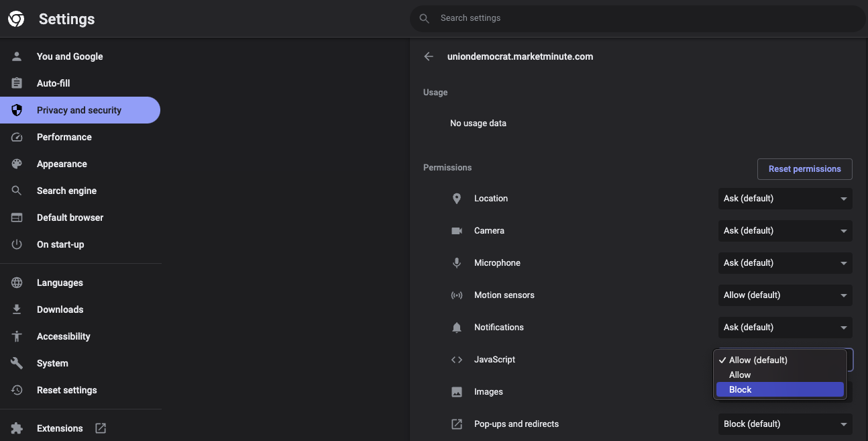Viewport: 868px width, 441px height.
Task: Expand the Camera permission dropdown
Action: 785,231
